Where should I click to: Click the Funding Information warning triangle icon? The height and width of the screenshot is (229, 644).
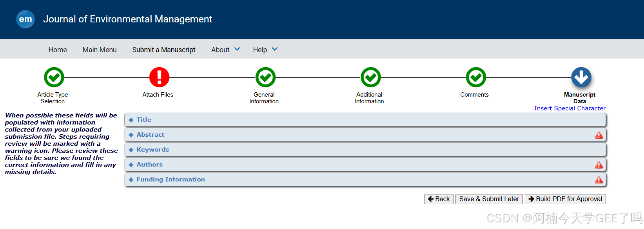(599, 180)
